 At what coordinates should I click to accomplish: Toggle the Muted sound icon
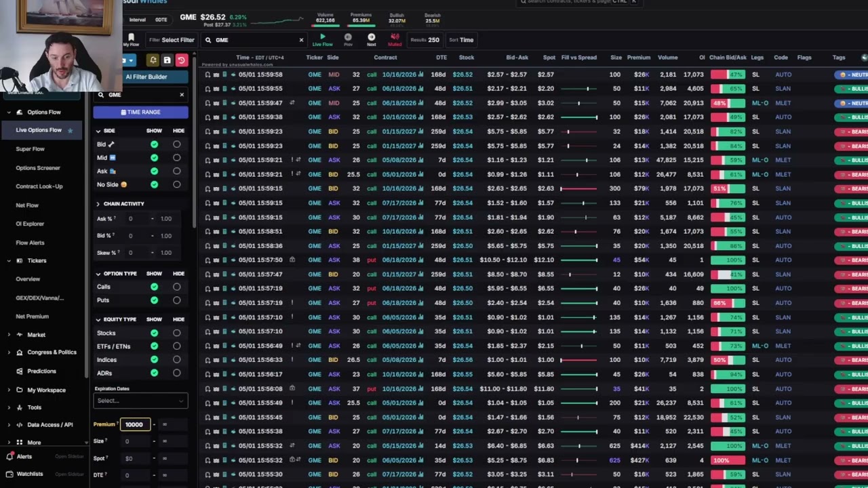point(395,37)
